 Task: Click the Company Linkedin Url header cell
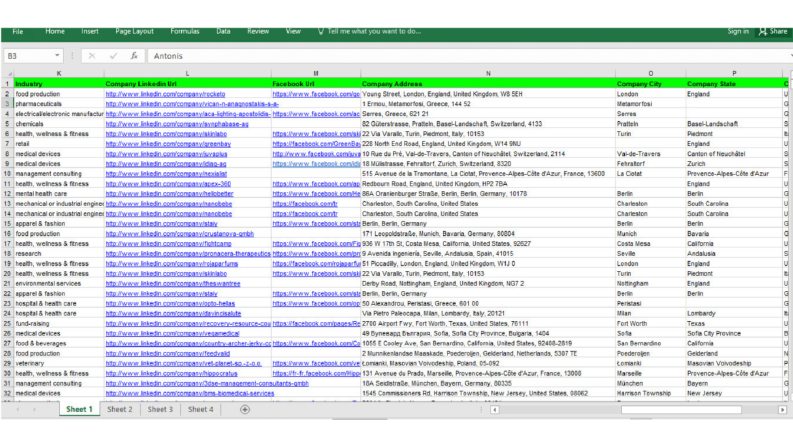click(x=188, y=84)
